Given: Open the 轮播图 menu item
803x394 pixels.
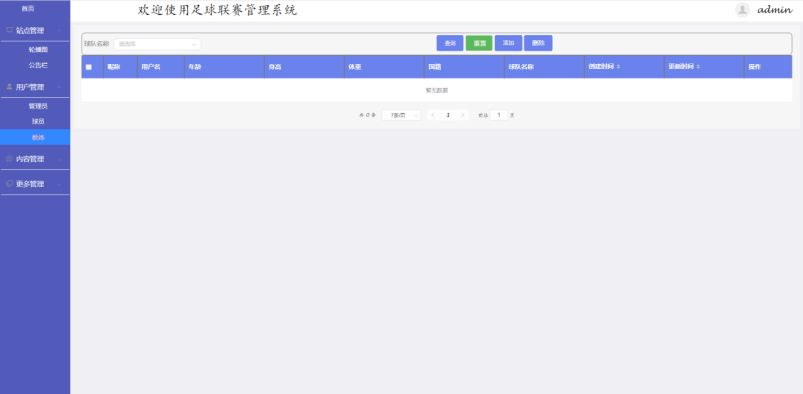Looking at the screenshot, I should (x=38, y=50).
